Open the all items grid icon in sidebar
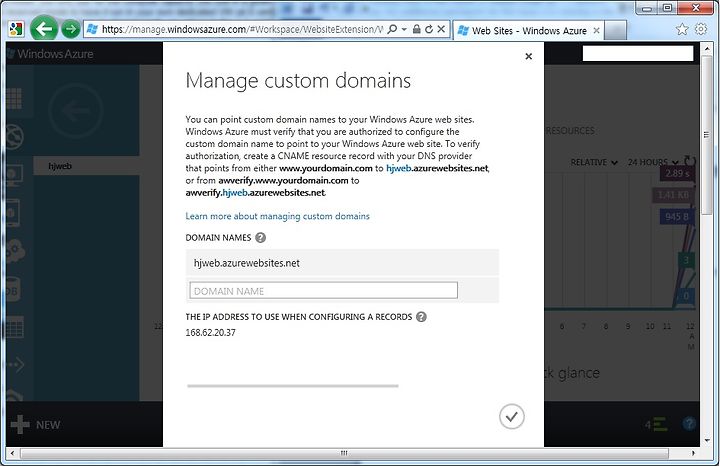This screenshot has width=720, height=466. (x=14, y=98)
